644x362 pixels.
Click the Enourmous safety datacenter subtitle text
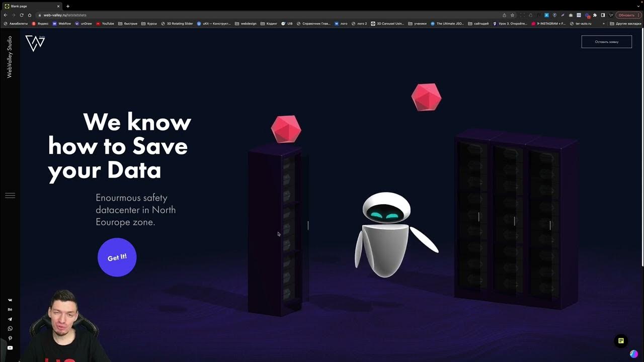(136, 210)
